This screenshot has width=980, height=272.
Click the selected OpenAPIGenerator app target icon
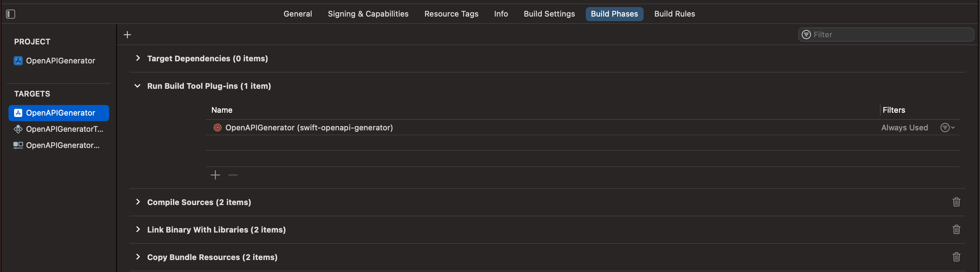coord(18,113)
